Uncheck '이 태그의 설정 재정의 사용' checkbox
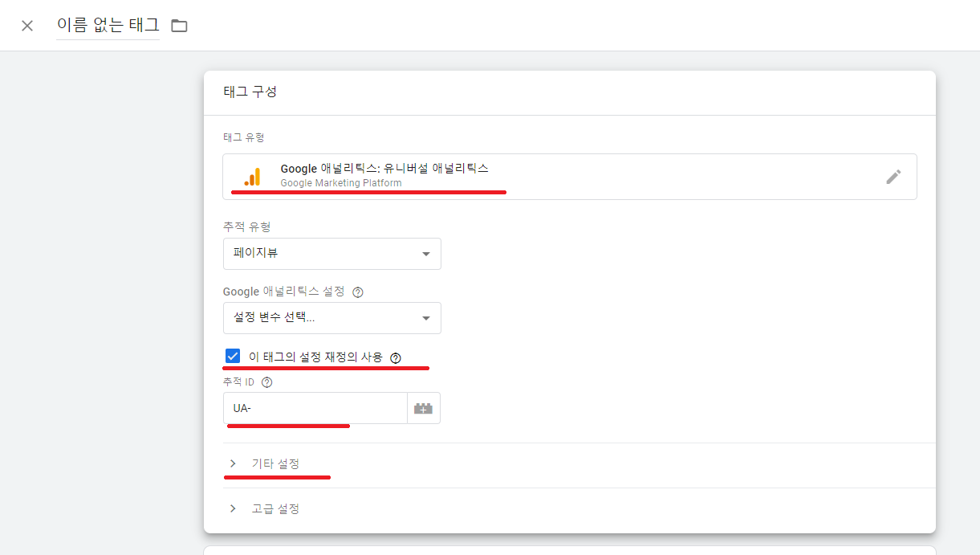 coord(233,356)
